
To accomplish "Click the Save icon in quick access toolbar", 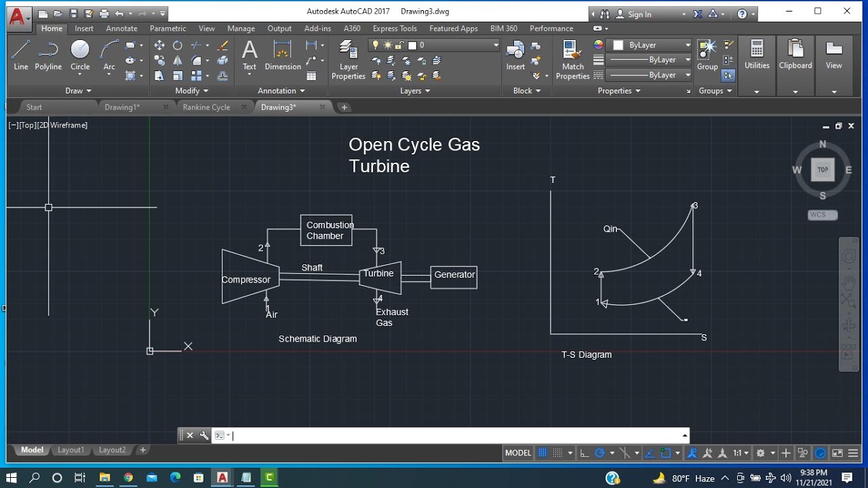I will 73,14.
